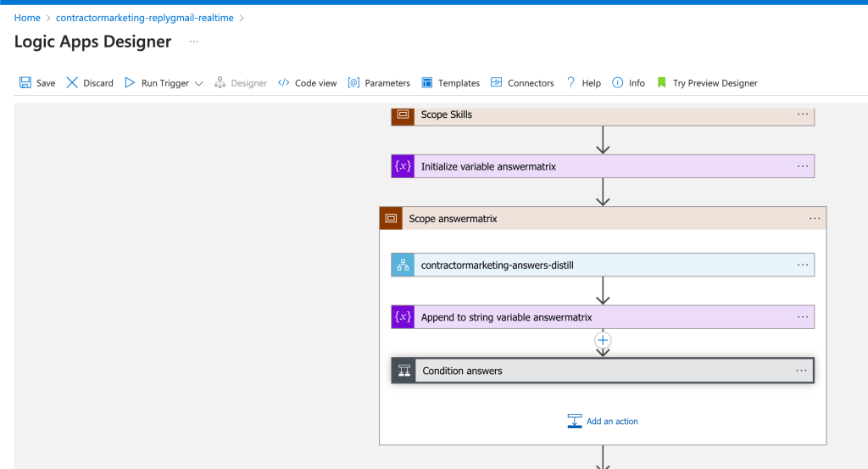The height and width of the screenshot is (469, 868).
Task: Open contractormarketing-answers-distill ellipsis menu
Action: (803, 265)
